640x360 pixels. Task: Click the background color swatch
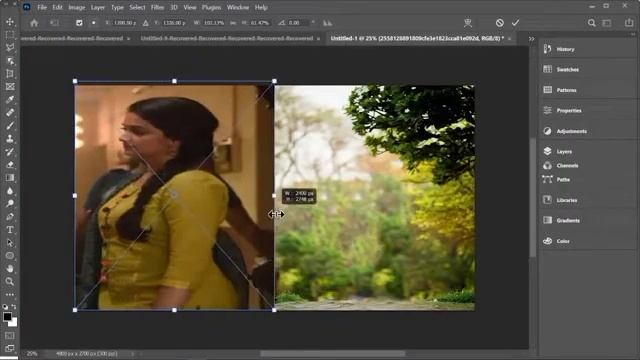[x=14, y=322]
